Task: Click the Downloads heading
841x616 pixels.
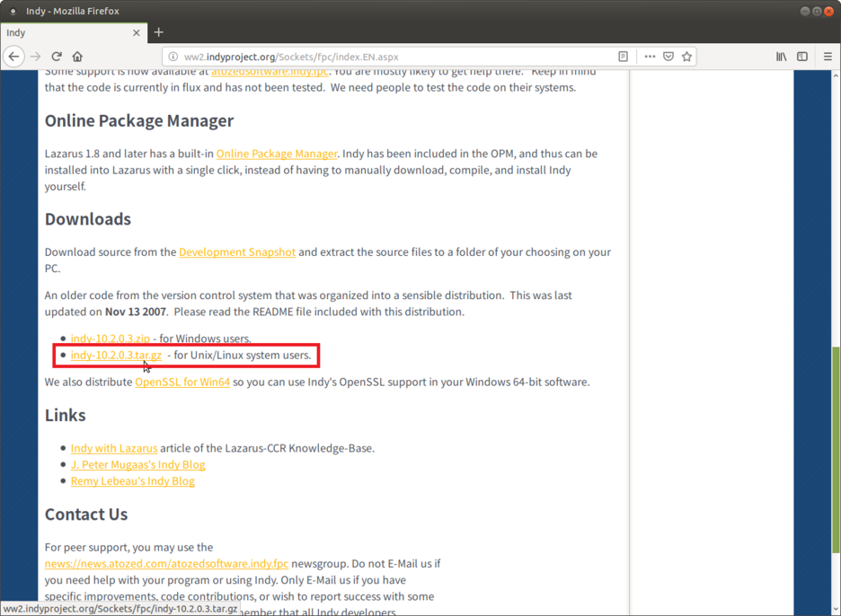Action: click(88, 219)
